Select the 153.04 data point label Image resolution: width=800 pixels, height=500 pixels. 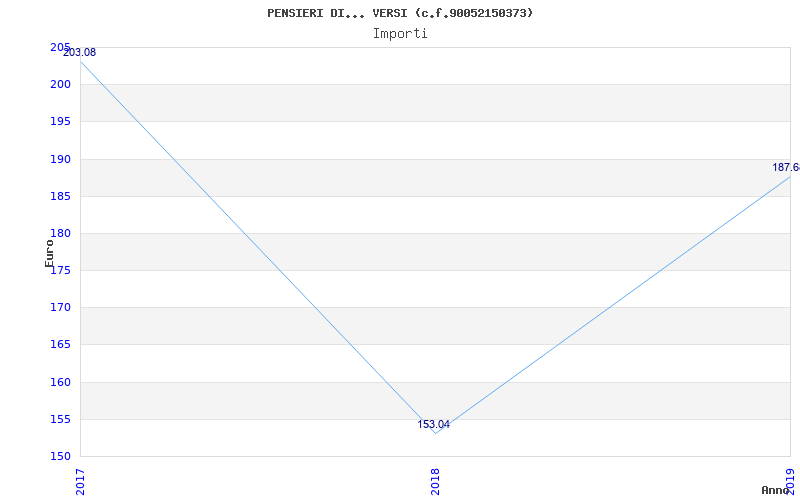[x=434, y=424]
